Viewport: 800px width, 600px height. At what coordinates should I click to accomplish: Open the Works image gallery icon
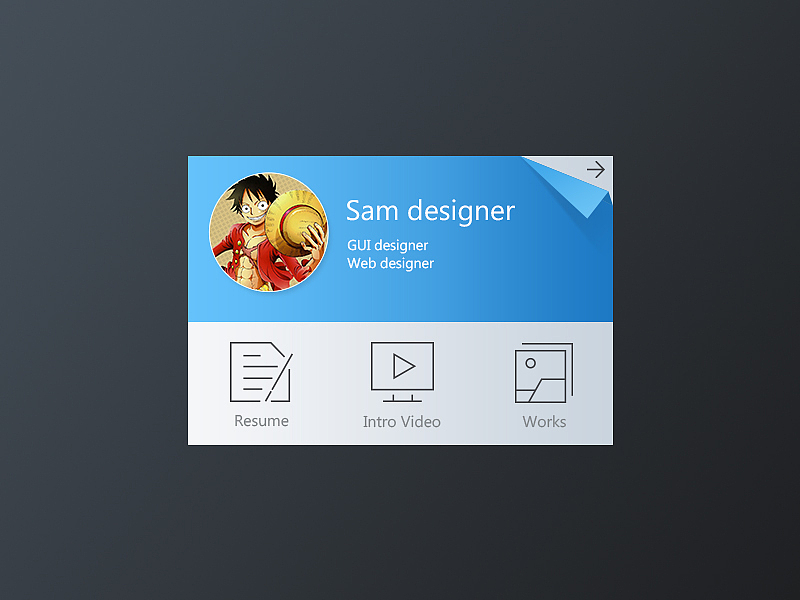point(544,372)
